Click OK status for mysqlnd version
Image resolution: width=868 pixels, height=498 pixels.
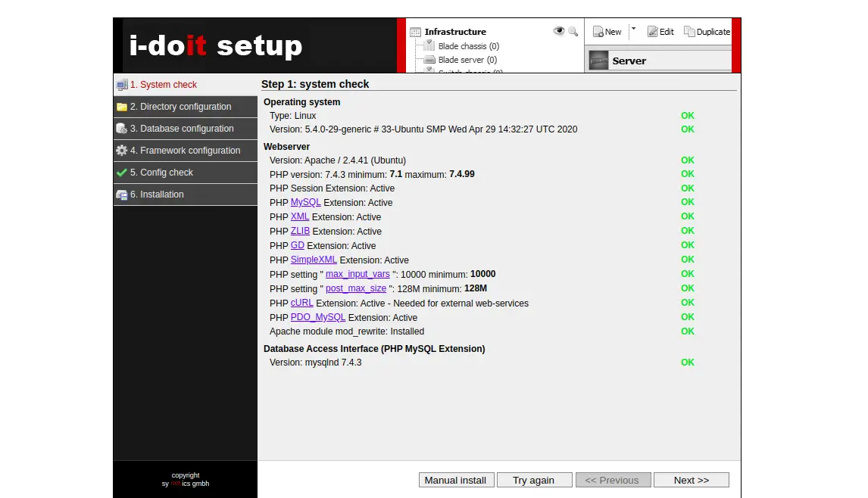click(688, 363)
